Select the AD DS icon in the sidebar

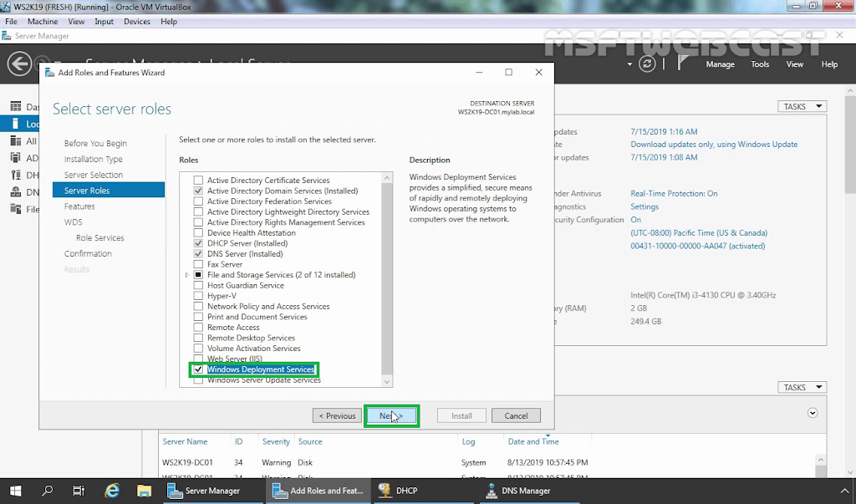pos(16,158)
